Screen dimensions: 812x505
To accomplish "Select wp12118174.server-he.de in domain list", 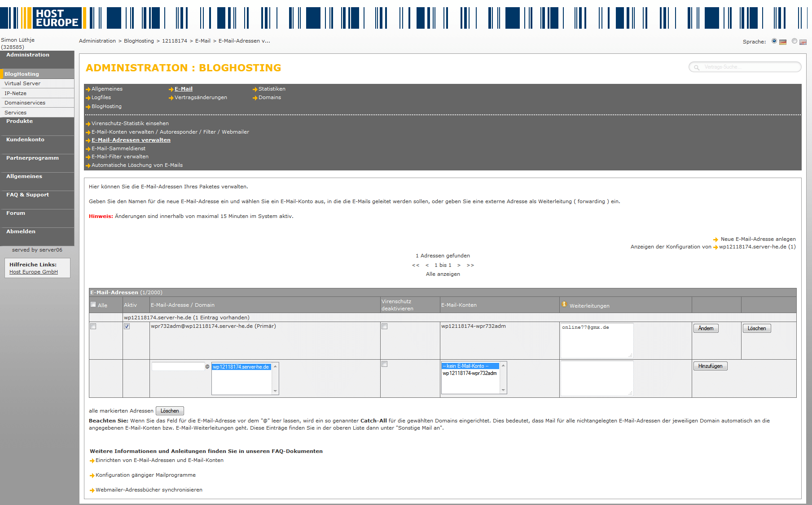I will [241, 367].
